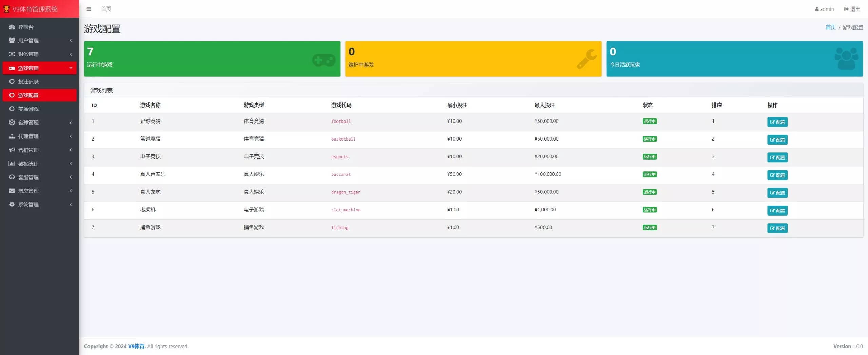This screenshot has width=868, height=355.
Task: Click the hamburger sidebar toggle icon
Action: click(x=89, y=9)
